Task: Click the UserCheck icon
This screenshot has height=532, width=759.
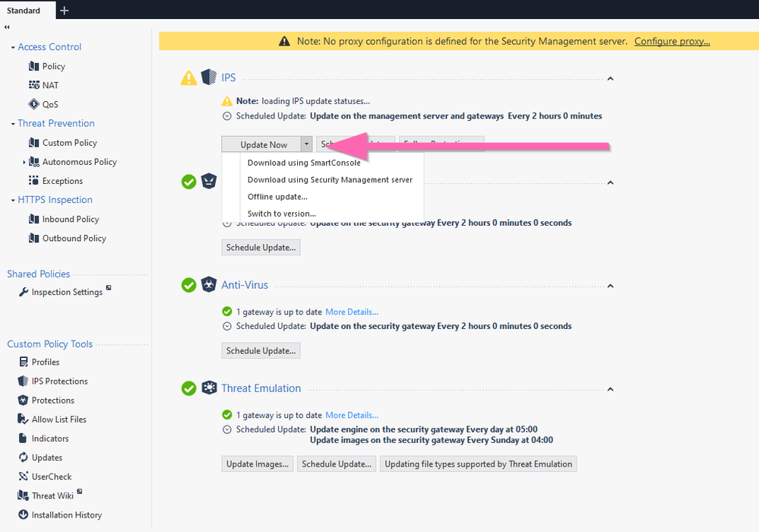Action: (x=24, y=477)
